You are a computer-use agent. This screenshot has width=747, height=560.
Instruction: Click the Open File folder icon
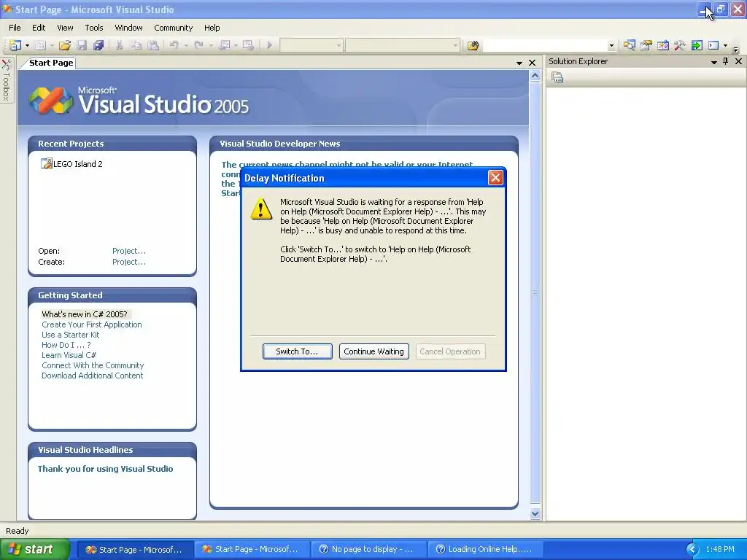click(65, 45)
